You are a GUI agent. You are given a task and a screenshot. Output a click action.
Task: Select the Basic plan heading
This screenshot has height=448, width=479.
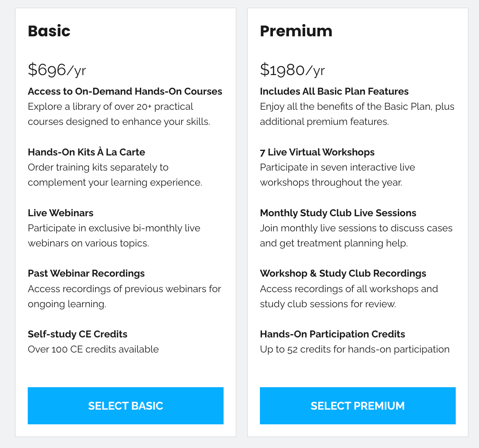[49, 31]
